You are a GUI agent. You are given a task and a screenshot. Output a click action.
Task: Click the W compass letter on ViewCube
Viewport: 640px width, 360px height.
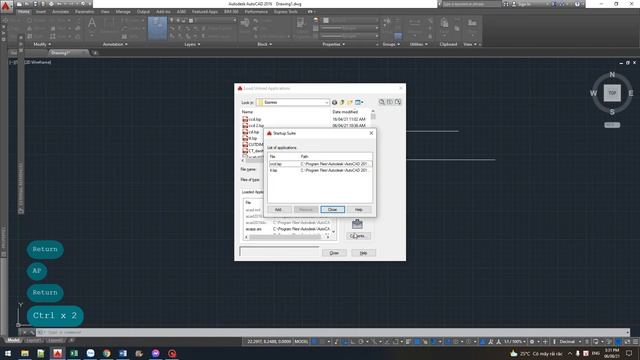(593, 93)
